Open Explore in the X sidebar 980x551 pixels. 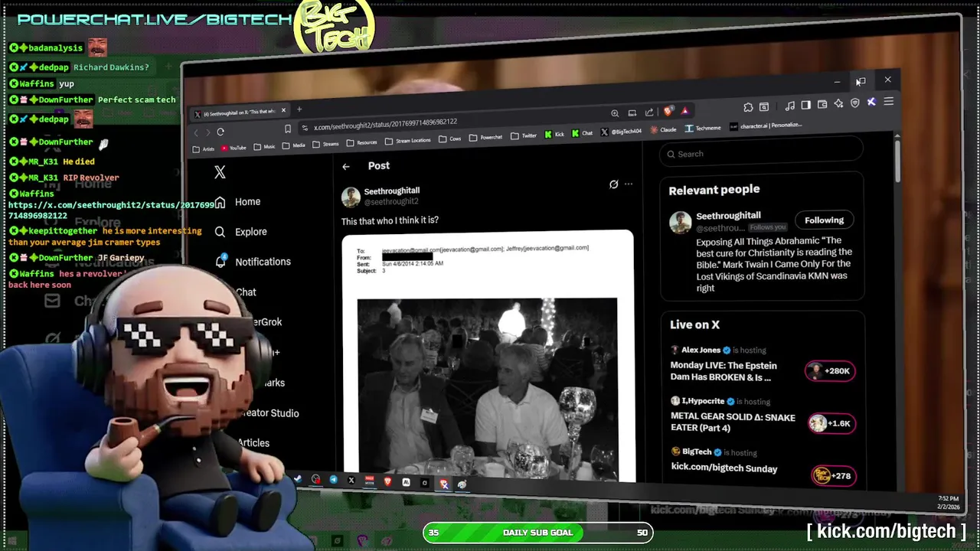coord(241,232)
